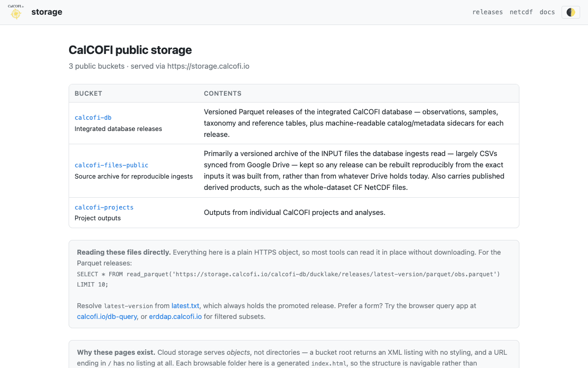Toggle the dark/light theme button
Screen dimensions: 588x368
[x=571, y=12]
